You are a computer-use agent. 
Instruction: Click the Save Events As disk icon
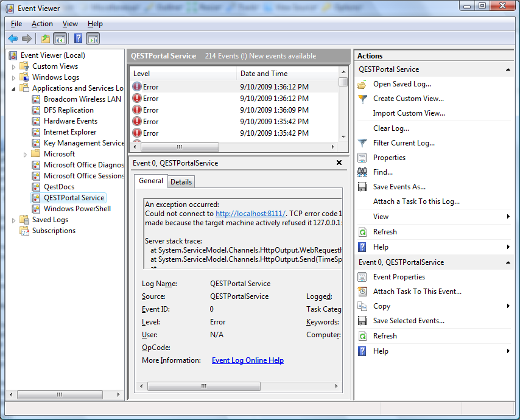[x=363, y=187]
